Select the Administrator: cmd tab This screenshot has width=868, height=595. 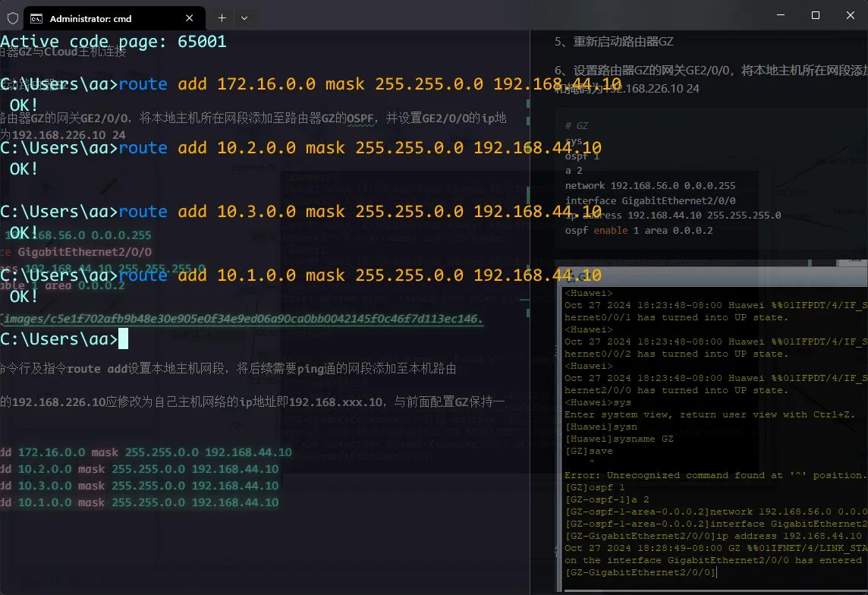point(115,18)
